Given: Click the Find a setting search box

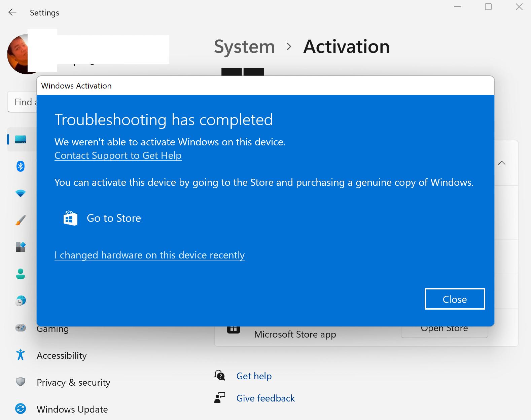Looking at the screenshot, I should tap(22, 102).
